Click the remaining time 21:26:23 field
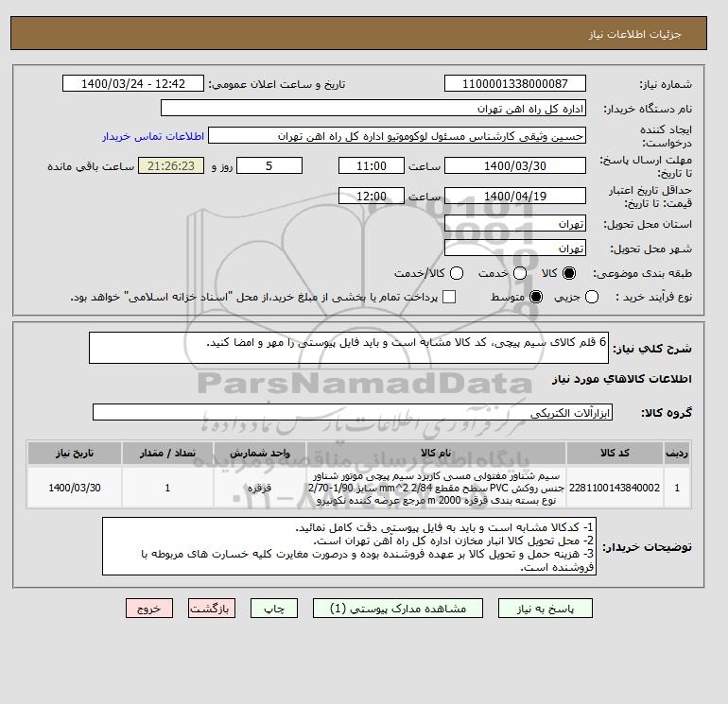 (x=171, y=165)
